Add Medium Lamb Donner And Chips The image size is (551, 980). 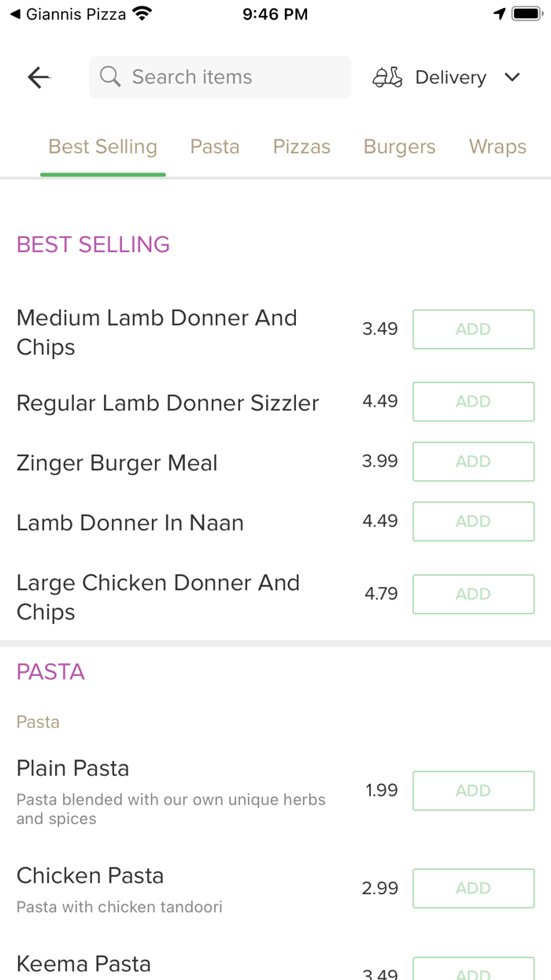point(473,329)
